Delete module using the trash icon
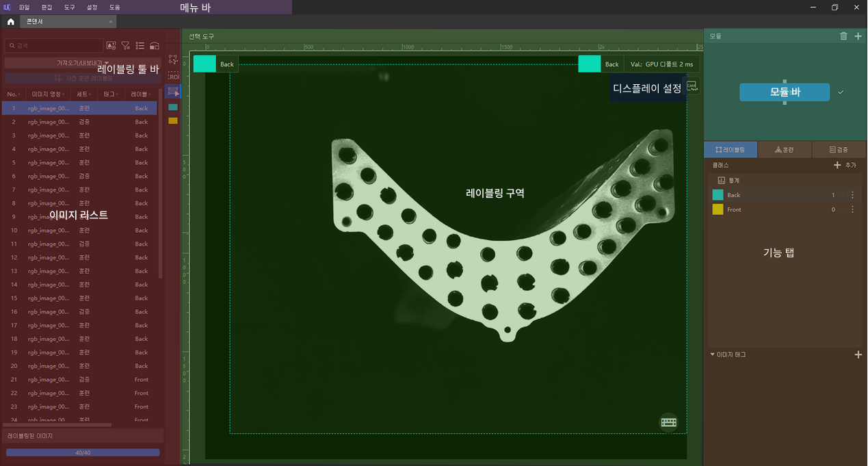868x466 pixels. tap(843, 36)
